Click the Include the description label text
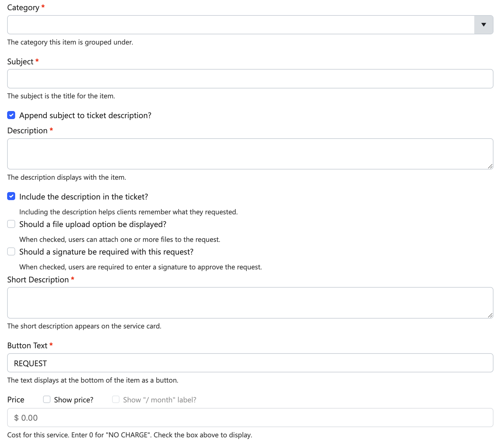 pos(84,197)
